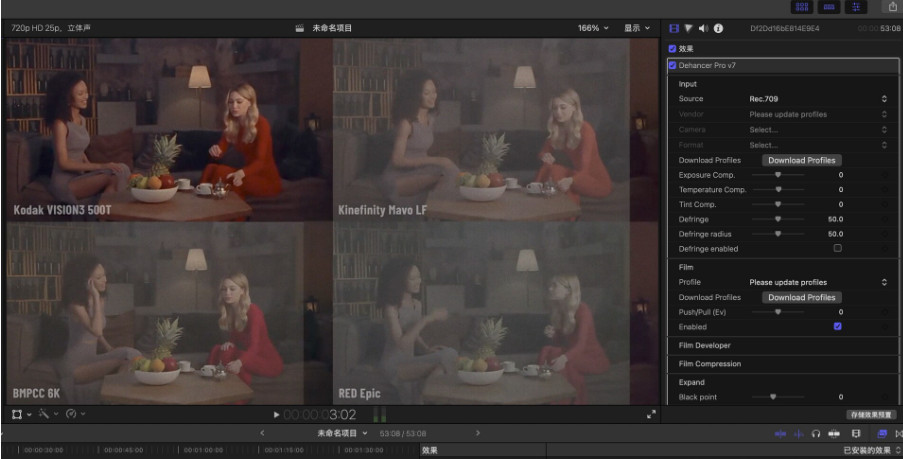Click Download Profiles button under Film

click(802, 297)
